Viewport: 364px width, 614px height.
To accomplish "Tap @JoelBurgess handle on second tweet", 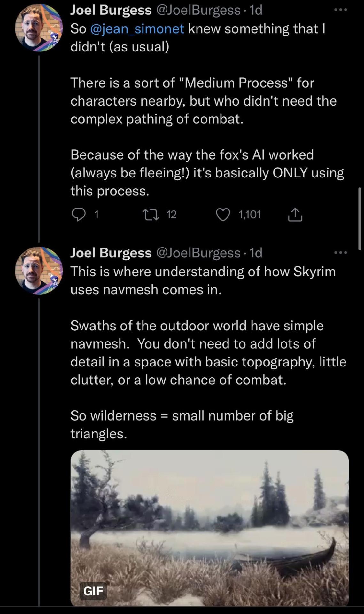I will (x=198, y=253).
